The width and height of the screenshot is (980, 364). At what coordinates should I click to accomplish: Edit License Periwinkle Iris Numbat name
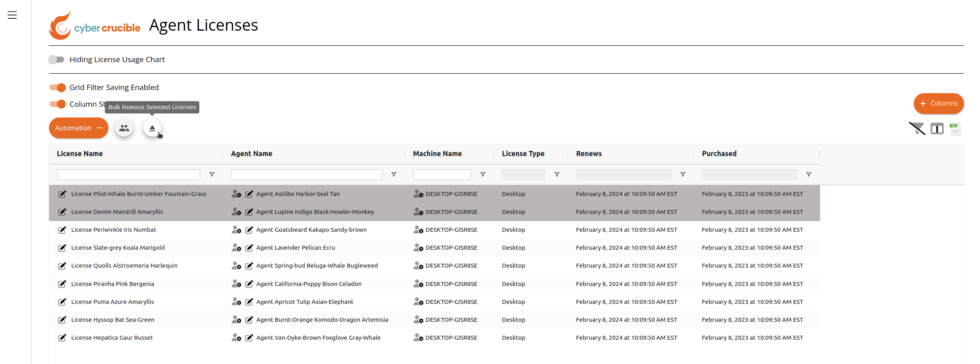62,230
